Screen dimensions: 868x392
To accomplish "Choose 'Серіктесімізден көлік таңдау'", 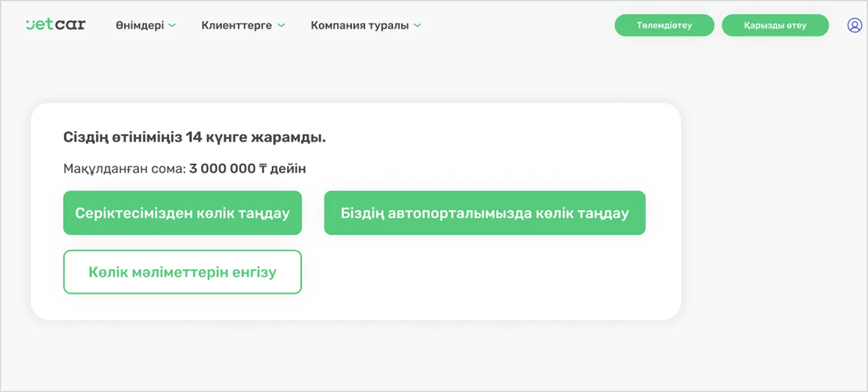I will click(x=182, y=213).
